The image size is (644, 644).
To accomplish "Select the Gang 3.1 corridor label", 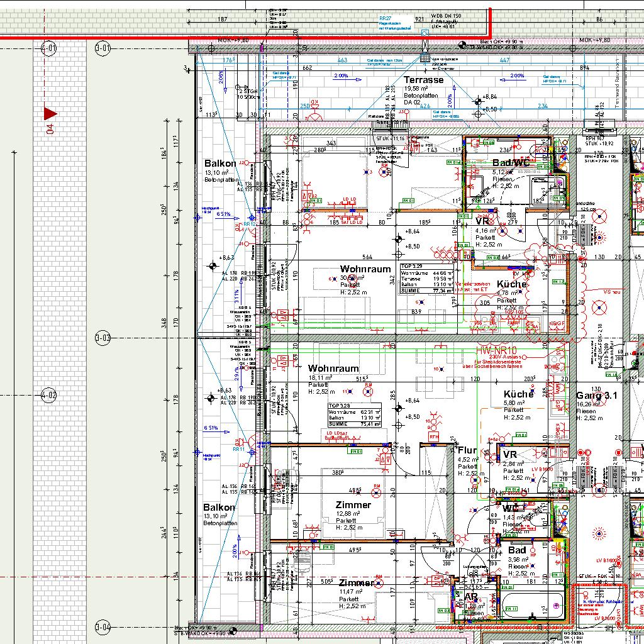I will 597,396.
